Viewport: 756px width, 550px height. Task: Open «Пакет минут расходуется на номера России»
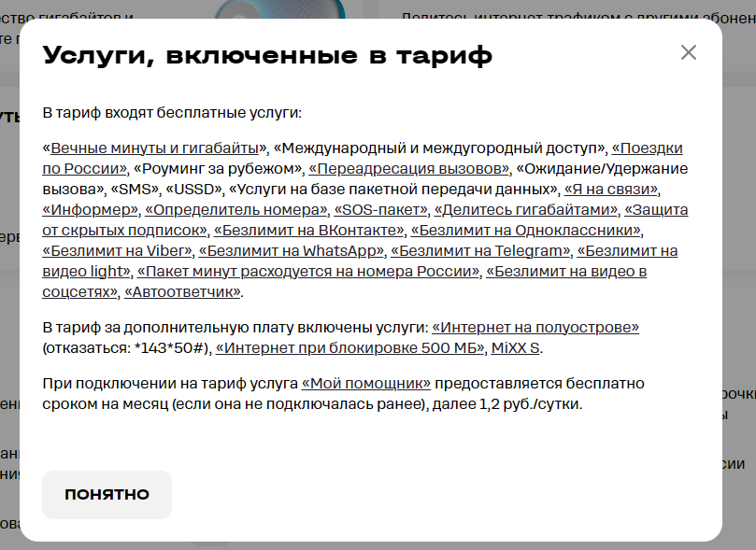click(308, 272)
